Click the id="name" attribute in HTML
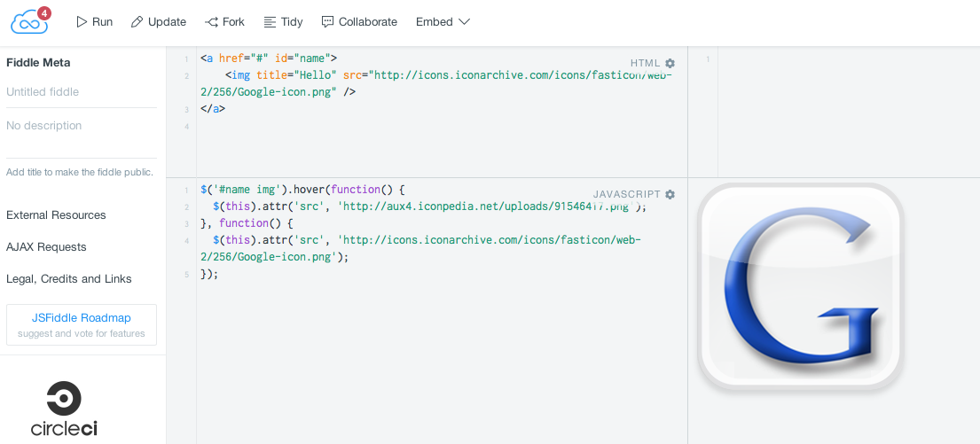The height and width of the screenshot is (444, 980). click(x=302, y=58)
